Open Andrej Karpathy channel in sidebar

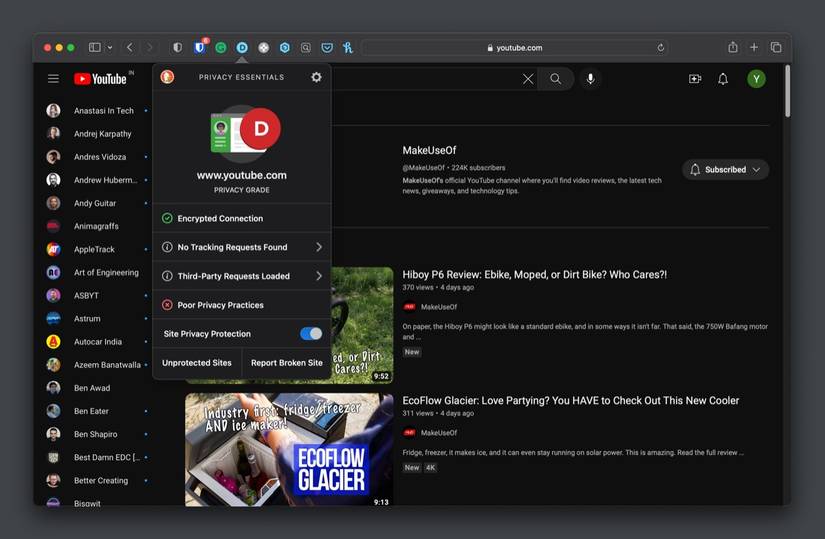[x=102, y=134]
